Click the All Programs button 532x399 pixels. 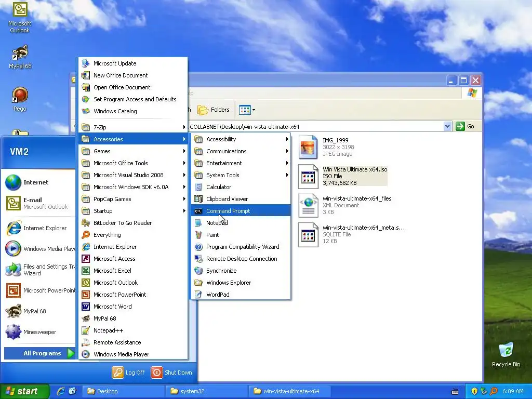[x=39, y=353]
